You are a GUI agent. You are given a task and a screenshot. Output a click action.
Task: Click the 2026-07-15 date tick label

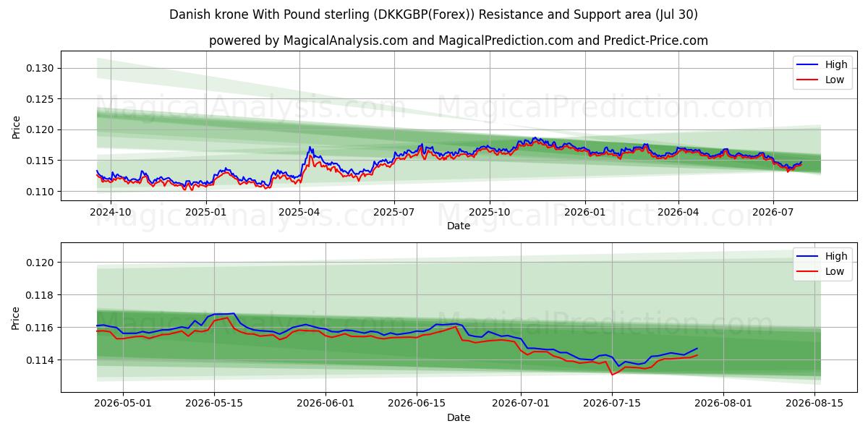click(612, 404)
